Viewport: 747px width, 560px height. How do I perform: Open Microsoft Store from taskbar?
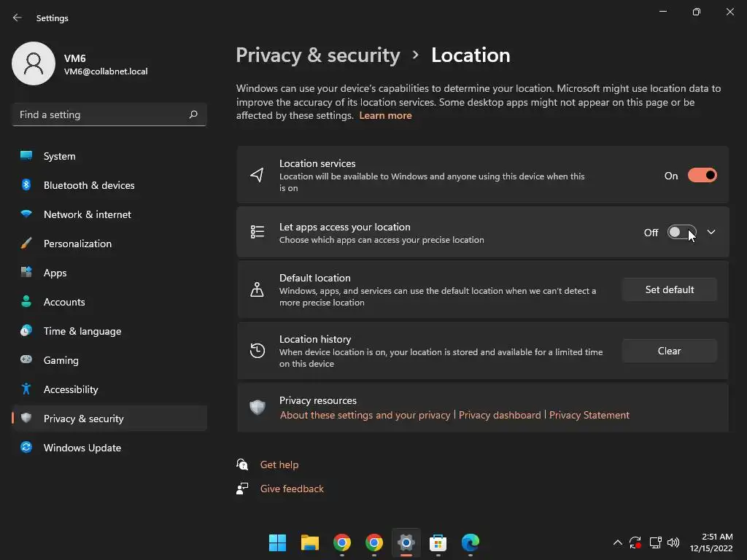pyautogui.click(x=438, y=542)
